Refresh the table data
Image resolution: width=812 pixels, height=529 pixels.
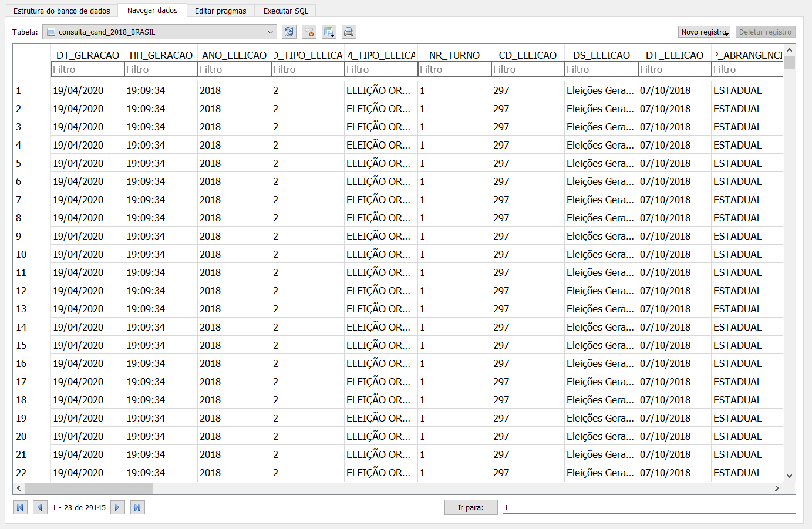289,32
